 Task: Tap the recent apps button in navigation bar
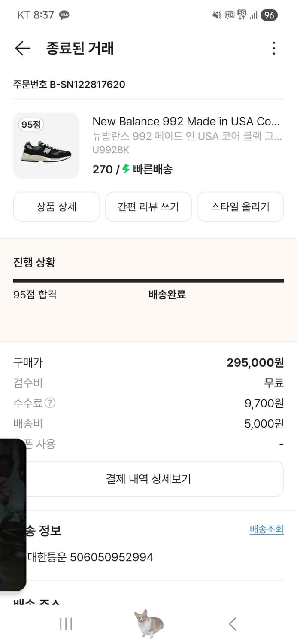coord(65,624)
